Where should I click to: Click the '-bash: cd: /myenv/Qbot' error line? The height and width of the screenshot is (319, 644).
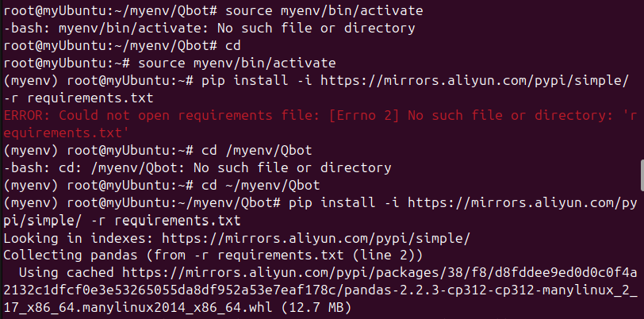[x=197, y=167]
